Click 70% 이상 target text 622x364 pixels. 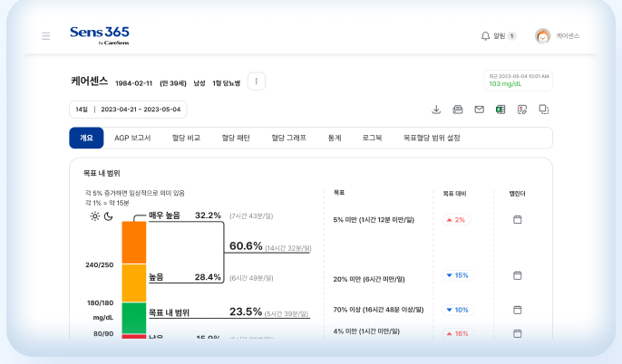pos(378,310)
